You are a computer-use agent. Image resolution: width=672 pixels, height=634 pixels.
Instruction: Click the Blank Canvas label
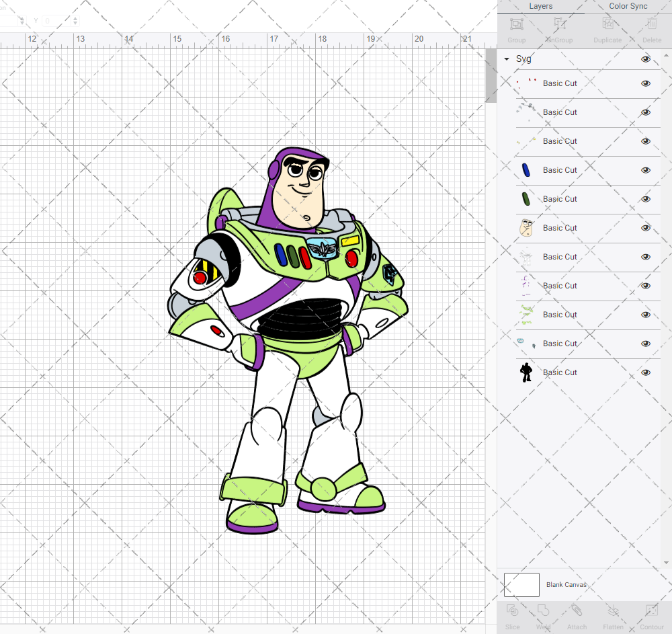[x=566, y=585]
